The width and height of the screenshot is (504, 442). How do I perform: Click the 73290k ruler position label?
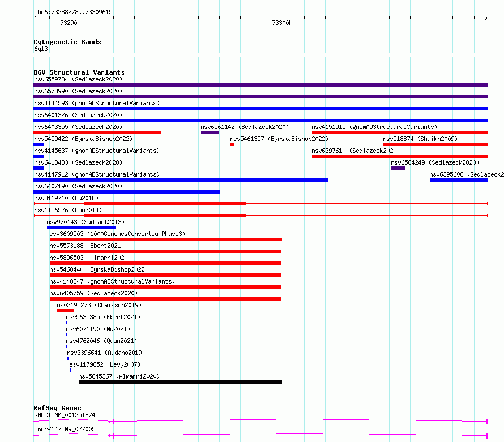pyautogui.click(x=70, y=23)
